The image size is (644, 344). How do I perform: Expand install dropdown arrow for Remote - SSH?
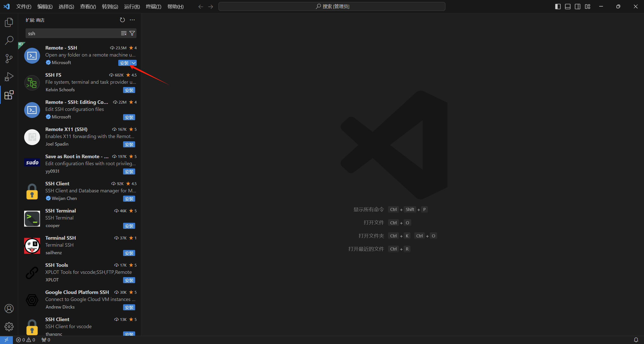(134, 63)
